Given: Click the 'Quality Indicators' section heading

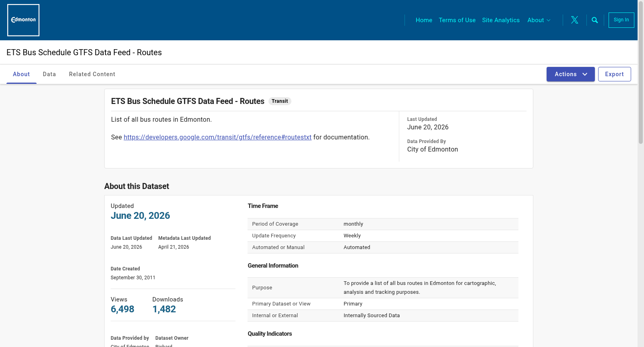Looking at the screenshot, I should click(270, 334).
